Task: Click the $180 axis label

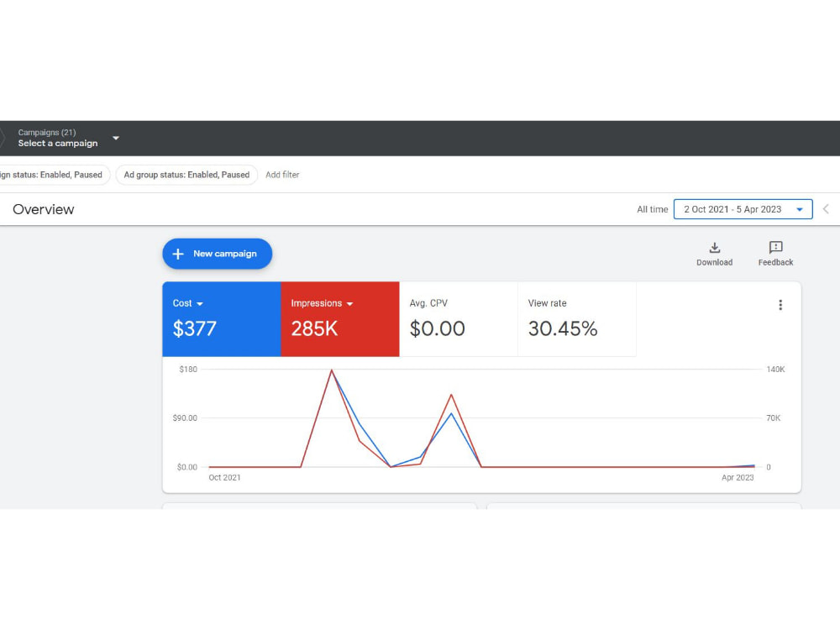Action: pos(188,369)
